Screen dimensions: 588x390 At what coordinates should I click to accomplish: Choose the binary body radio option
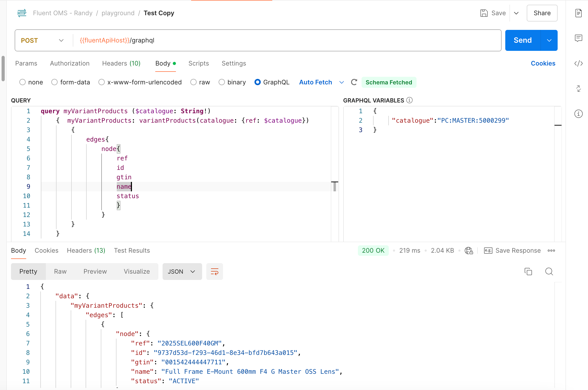coord(222,82)
